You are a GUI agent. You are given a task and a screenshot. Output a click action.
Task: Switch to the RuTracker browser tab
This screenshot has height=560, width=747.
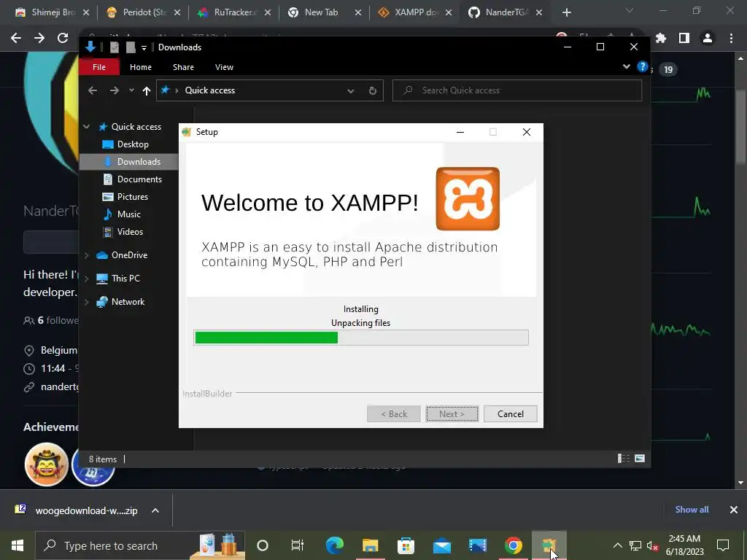235,12
